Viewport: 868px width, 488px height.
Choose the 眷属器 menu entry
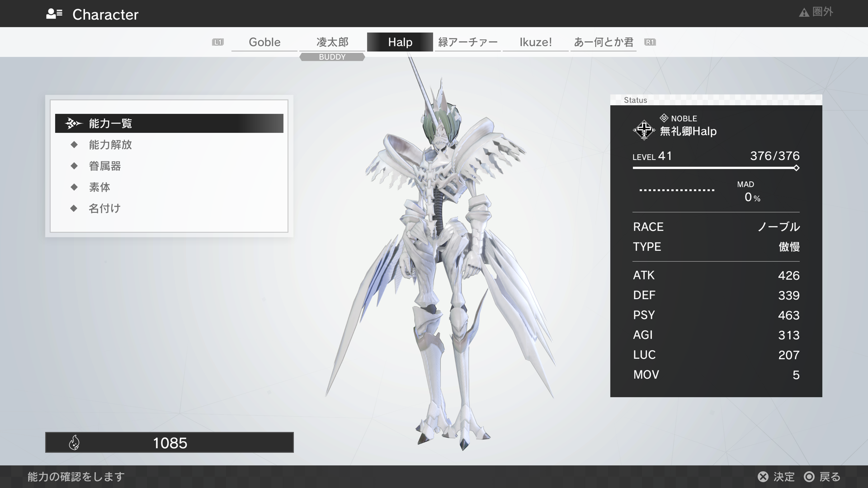tap(105, 166)
